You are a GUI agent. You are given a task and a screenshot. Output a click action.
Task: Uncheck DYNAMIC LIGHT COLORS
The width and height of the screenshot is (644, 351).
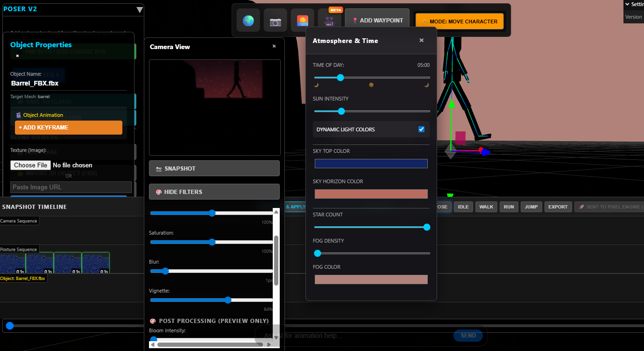pos(422,129)
